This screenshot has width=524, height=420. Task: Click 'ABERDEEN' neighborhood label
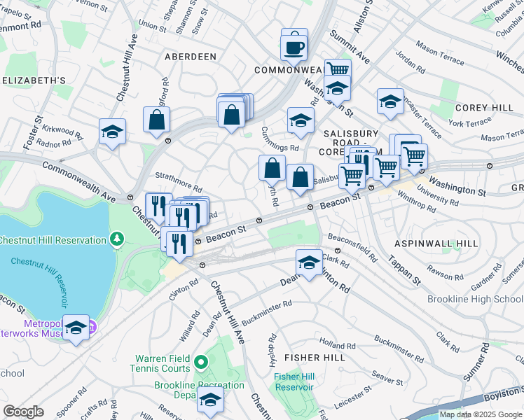point(191,57)
